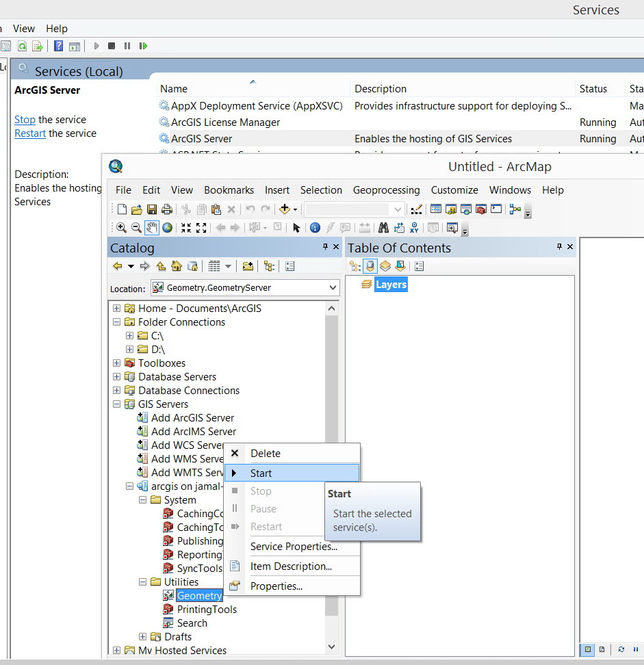The width and height of the screenshot is (644, 665).
Task: Collapse the GIS Servers node
Action: click(116, 404)
